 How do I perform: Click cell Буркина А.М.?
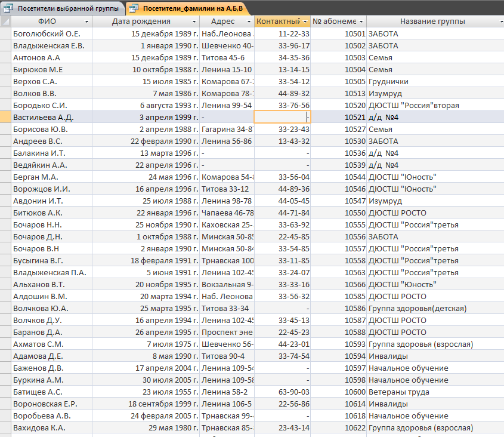coord(51,380)
